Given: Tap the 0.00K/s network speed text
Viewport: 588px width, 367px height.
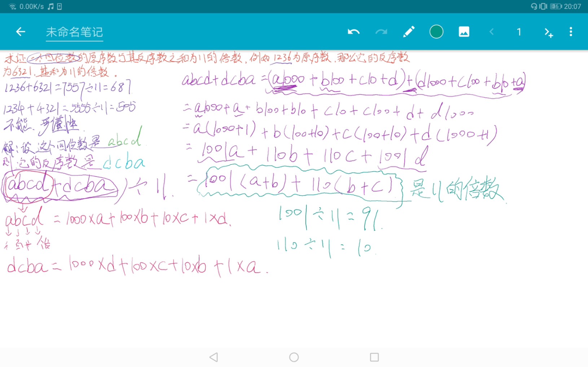Looking at the screenshot, I should click(32, 6).
